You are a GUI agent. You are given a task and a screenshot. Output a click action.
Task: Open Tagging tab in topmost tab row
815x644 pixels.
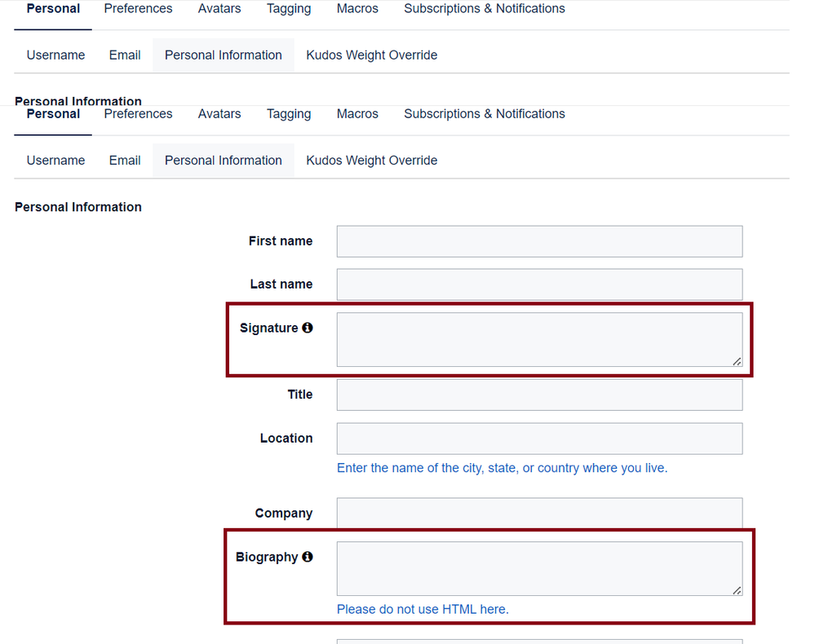289,9
